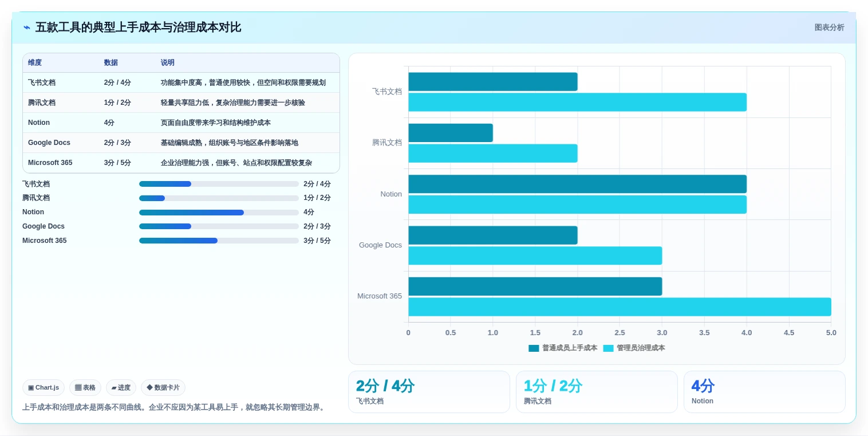Click the footer note about 上手成本和治理成本

pyautogui.click(x=174, y=407)
